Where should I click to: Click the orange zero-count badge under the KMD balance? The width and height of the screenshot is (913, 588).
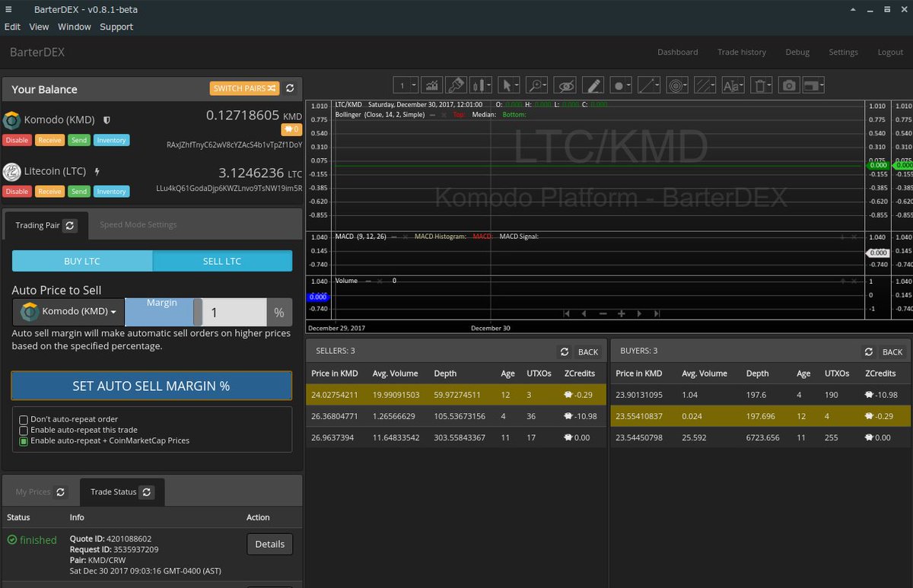(291, 130)
